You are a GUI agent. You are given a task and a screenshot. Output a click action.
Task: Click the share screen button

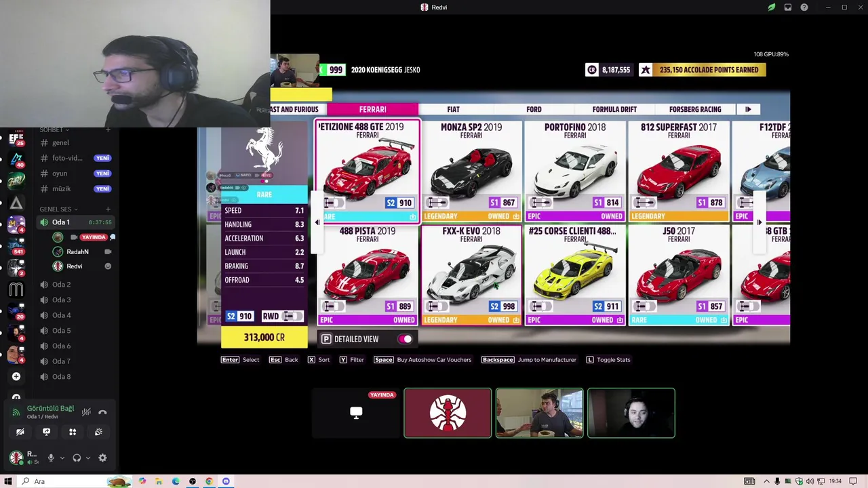click(46, 432)
